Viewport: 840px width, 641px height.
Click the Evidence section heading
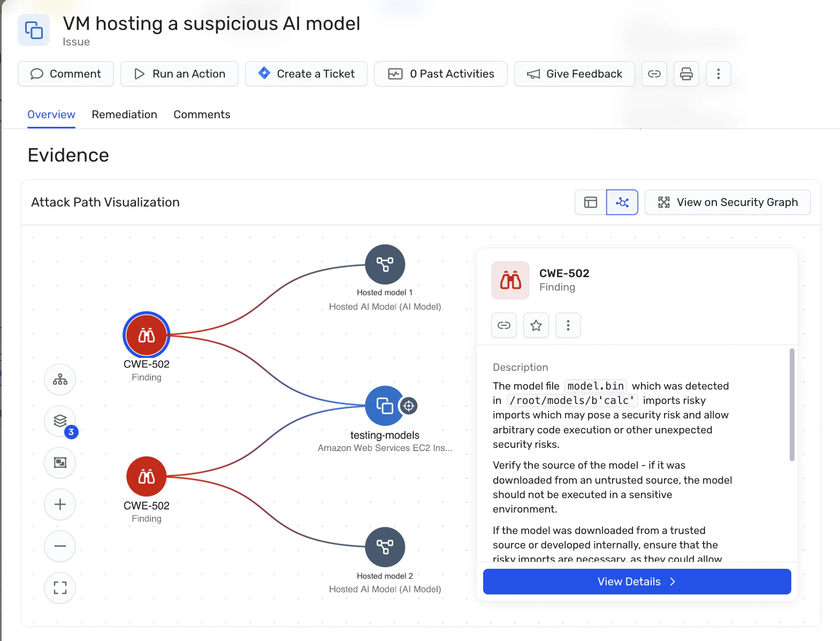tap(68, 155)
